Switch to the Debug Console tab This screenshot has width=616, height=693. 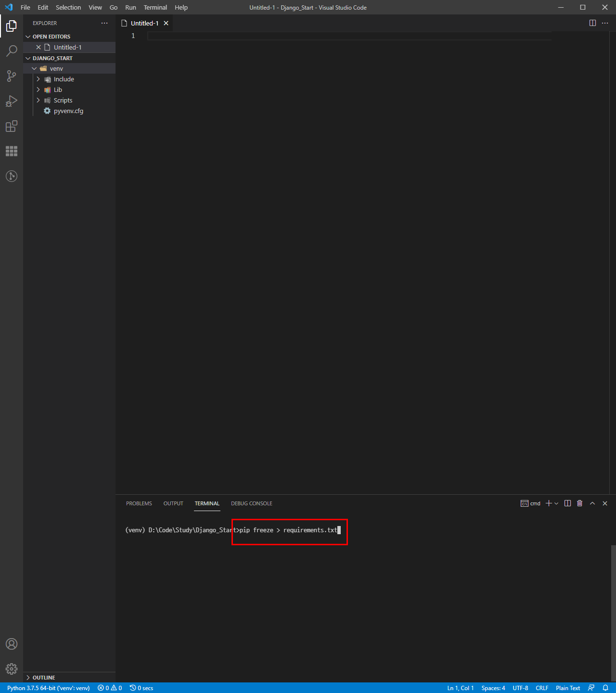(x=252, y=503)
